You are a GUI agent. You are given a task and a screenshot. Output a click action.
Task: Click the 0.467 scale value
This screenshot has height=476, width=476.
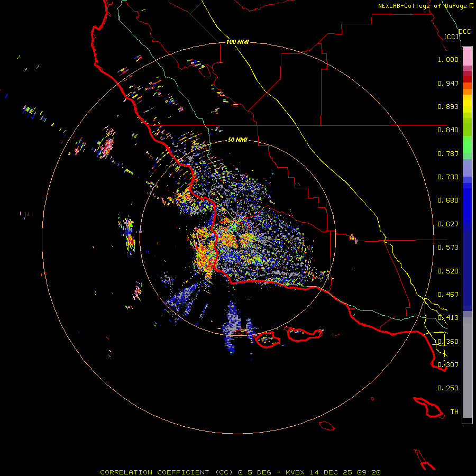[x=448, y=295]
